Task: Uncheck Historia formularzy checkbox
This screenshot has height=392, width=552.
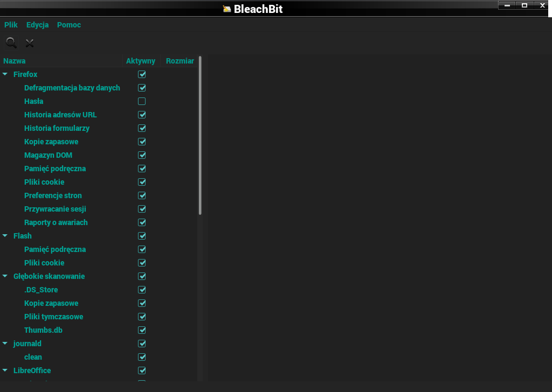Action: pos(142,128)
